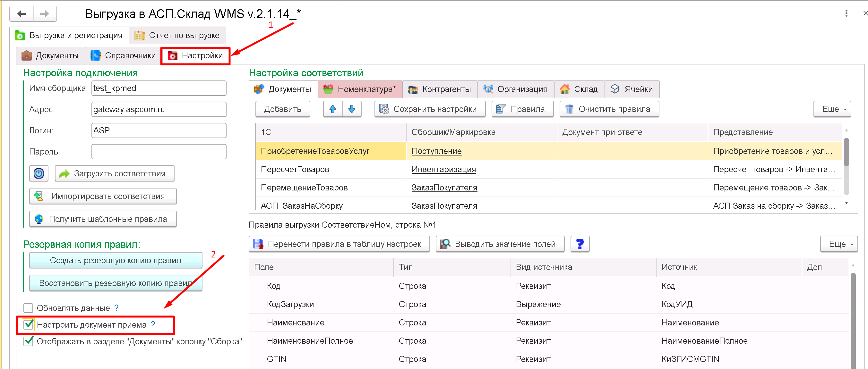The image size is (868, 369).
Task: Click Загрузить соответствия button
Action: [x=115, y=173]
